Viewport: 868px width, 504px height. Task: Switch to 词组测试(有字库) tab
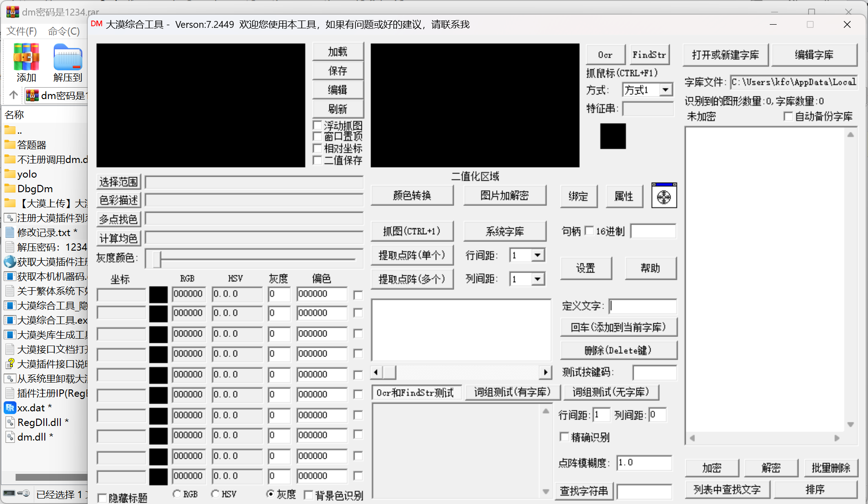pyautogui.click(x=512, y=392)
